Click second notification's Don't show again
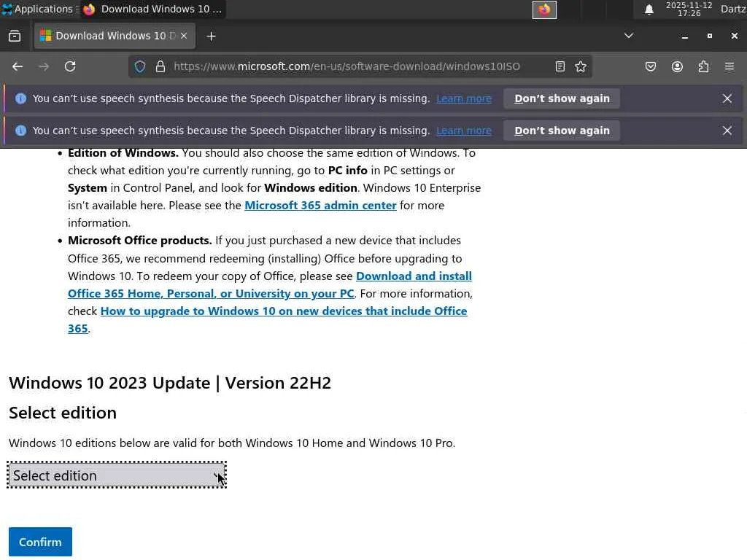The height and width of the screenshot is (560, 747). pos(562,131)
